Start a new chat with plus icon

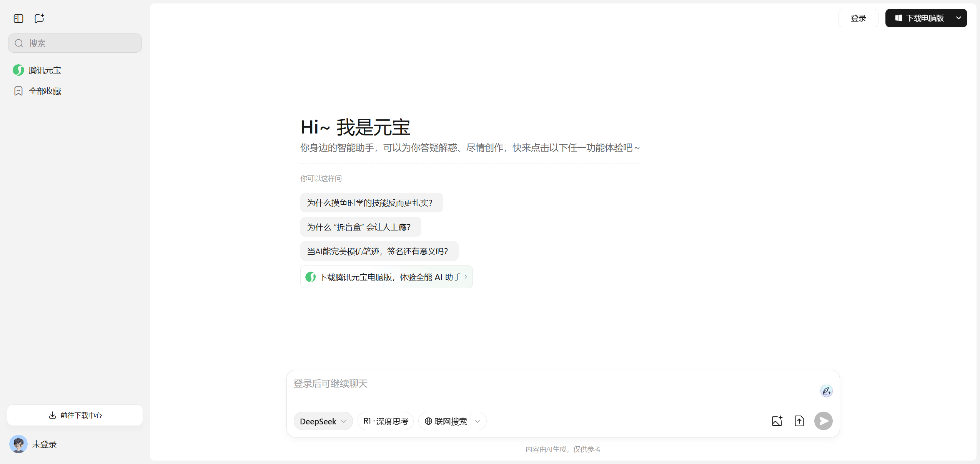tap(39, 18)
